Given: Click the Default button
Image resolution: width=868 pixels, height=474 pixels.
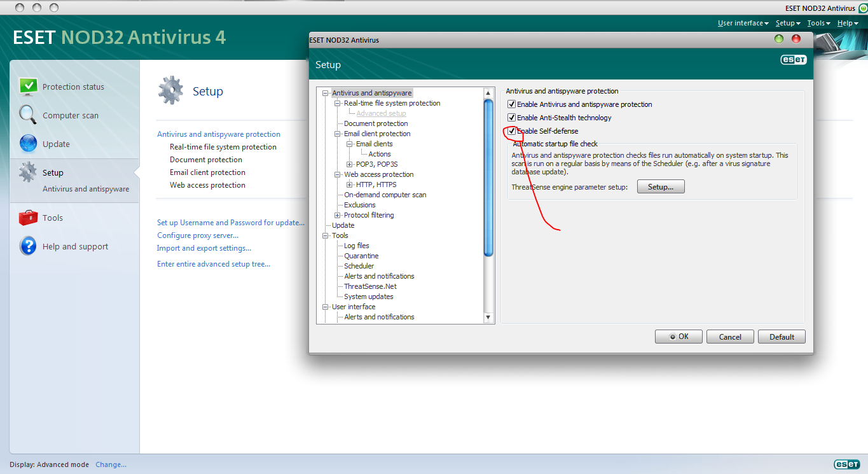Looking at the screenshot, I should tap(782, 337).
